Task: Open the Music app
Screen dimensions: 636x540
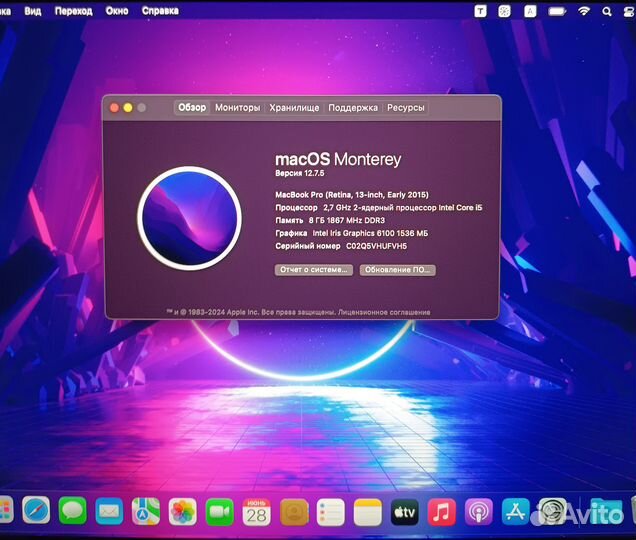Action: pyautogui.click(x=441, y=512)
